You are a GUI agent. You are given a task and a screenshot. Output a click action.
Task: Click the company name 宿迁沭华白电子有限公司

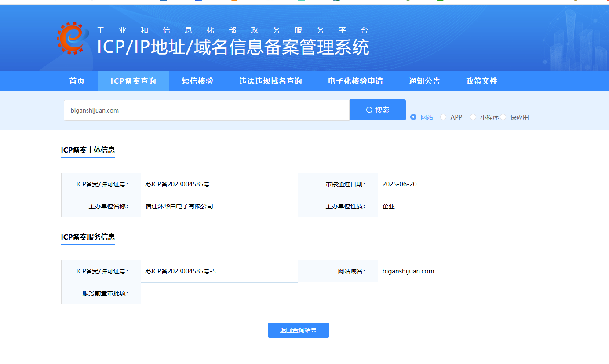pyautogui.click(x=179, y=206)
